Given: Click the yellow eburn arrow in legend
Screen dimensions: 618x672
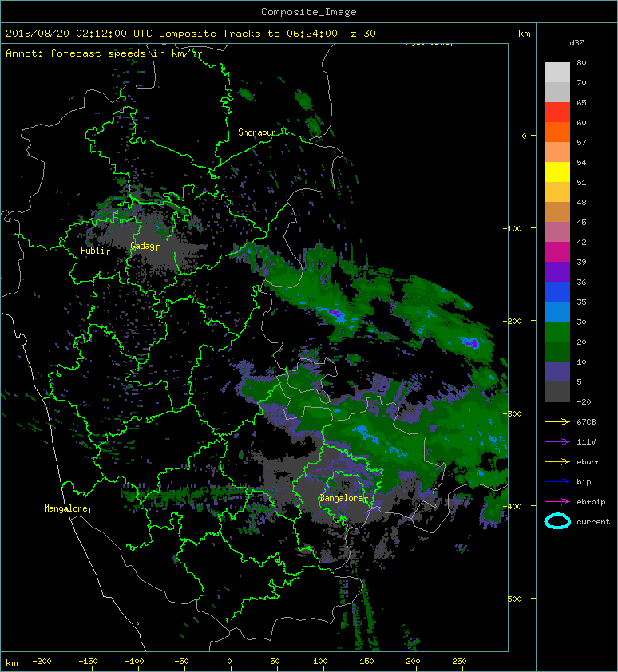Looking at the screenshot, I should [557, 462].
